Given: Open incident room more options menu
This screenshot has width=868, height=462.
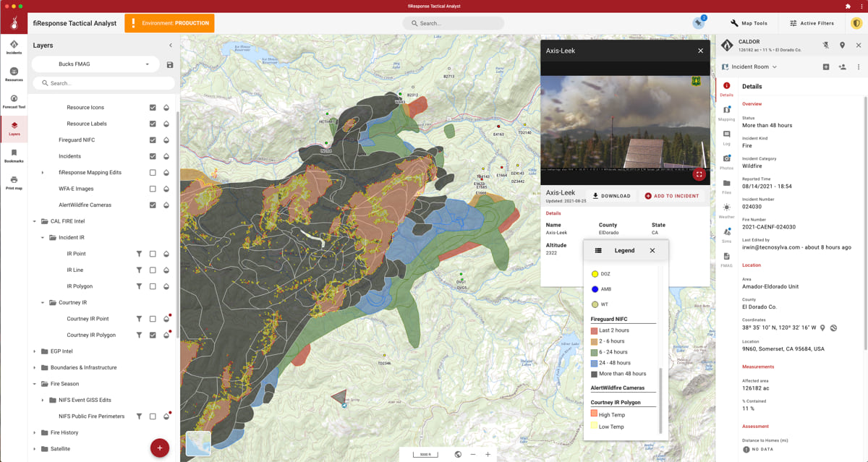Looking at the screenshot, I should pyautogui.click(x=859, y=67).
